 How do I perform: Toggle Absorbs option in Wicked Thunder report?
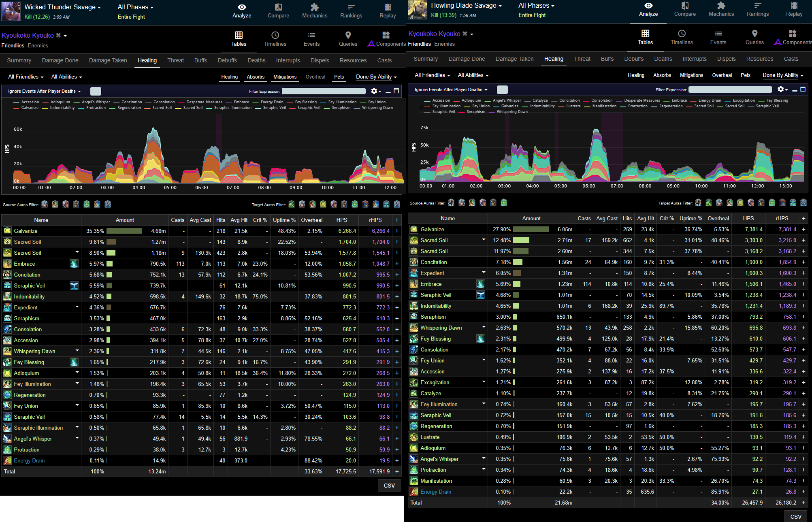[256, 77]
